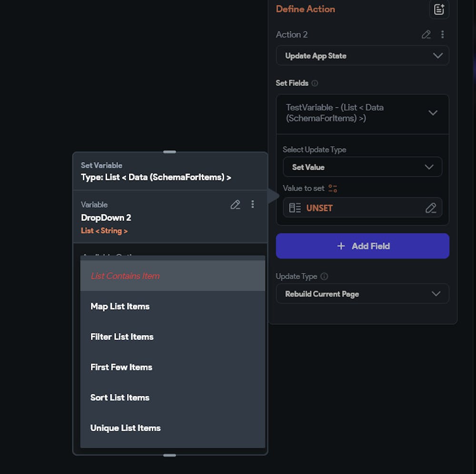Click the notes icon beside Define Action
Viewport: 476px width, 474px height.
tap(439, 9)
